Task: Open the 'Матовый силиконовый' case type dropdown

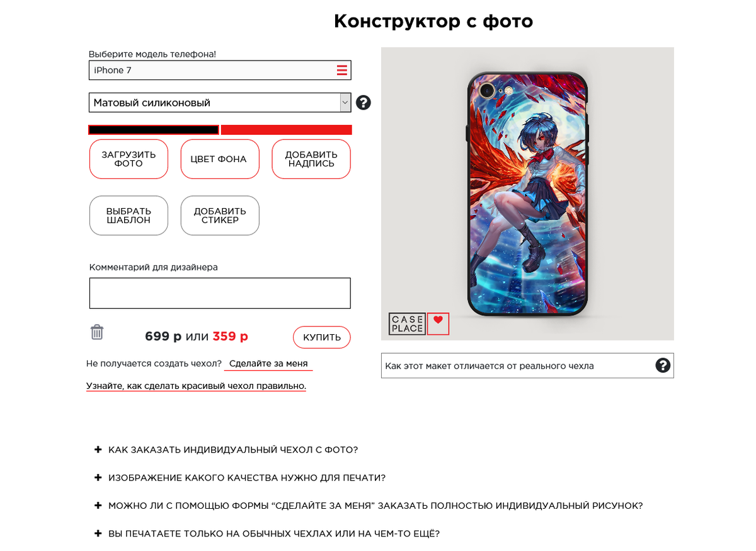Action: 220,103
